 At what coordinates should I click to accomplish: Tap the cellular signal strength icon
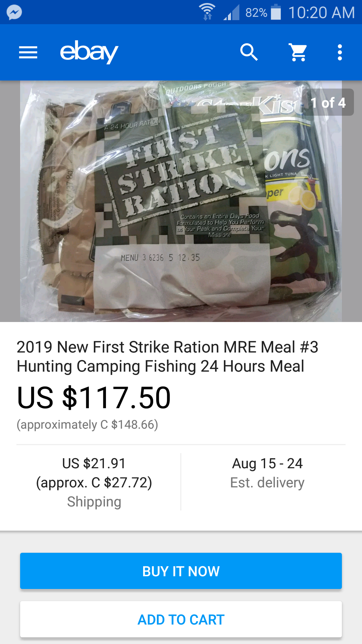click(x=232, y=13)
